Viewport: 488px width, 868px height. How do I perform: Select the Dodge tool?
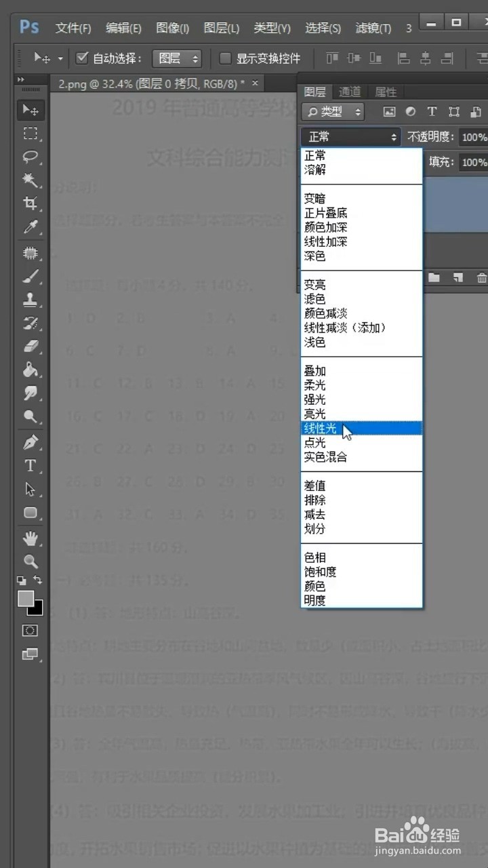[x=30, y=416]
